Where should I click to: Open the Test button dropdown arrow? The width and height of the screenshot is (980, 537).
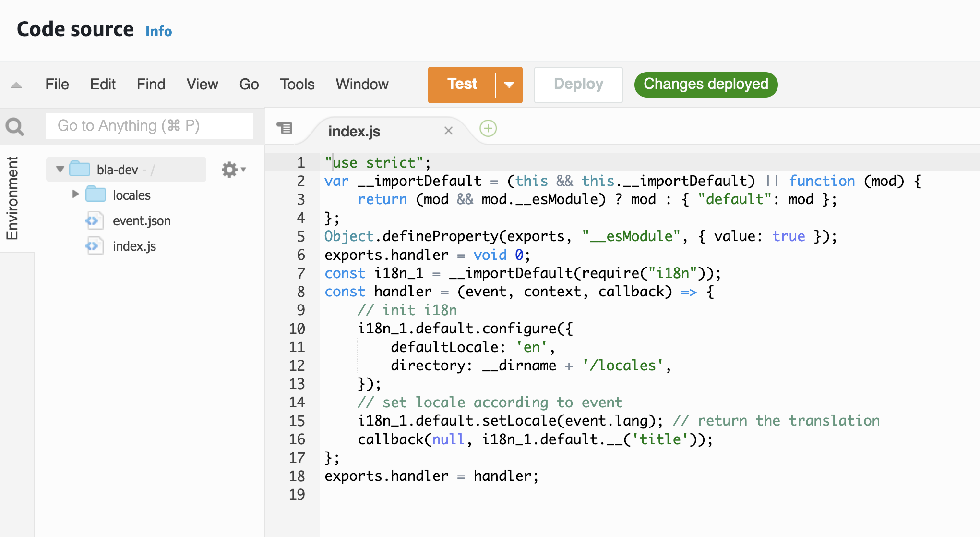point(509,85)
